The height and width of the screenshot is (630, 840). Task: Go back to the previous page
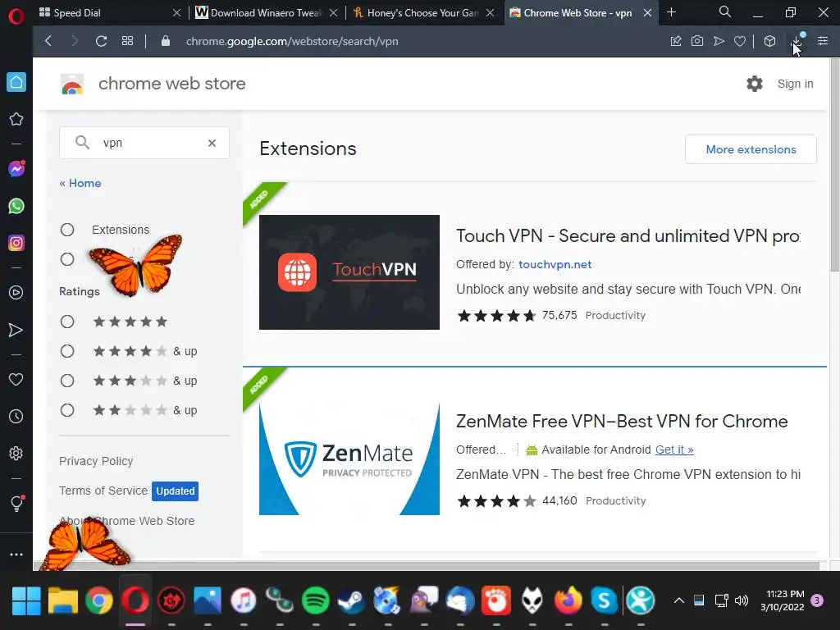48,41
